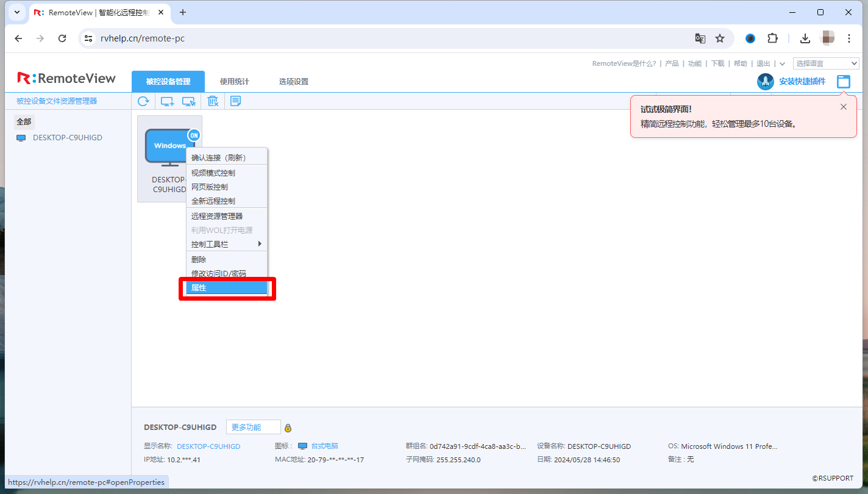This screenshot has height=494, width=868.
Task: Close the pink minimalist interface notification
Action: 844,107
